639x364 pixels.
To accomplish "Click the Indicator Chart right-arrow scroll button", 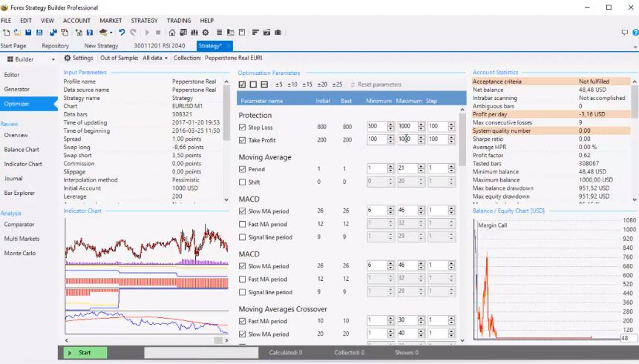I will click(x=226, y=340).
